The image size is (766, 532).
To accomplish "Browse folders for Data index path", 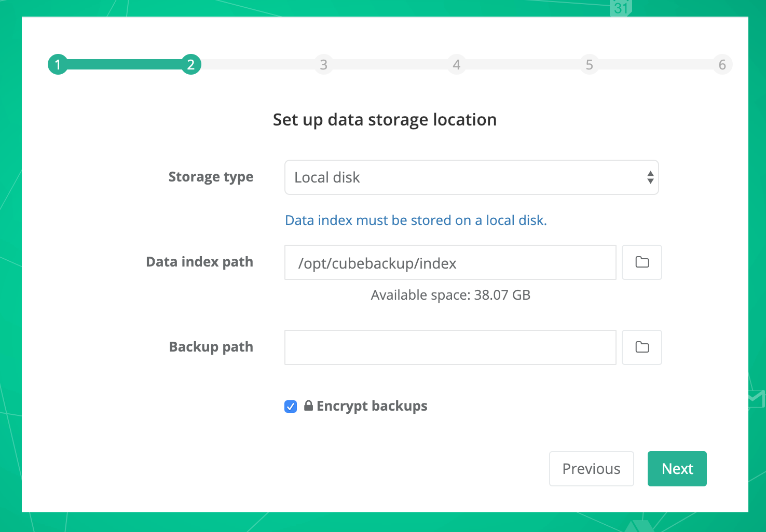I will click(x=641, y=262).
